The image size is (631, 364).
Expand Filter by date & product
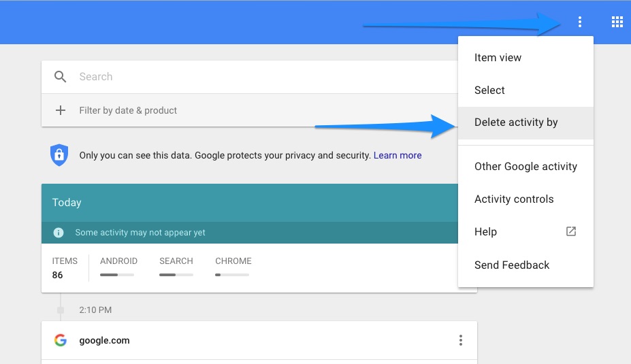(128, 110)
